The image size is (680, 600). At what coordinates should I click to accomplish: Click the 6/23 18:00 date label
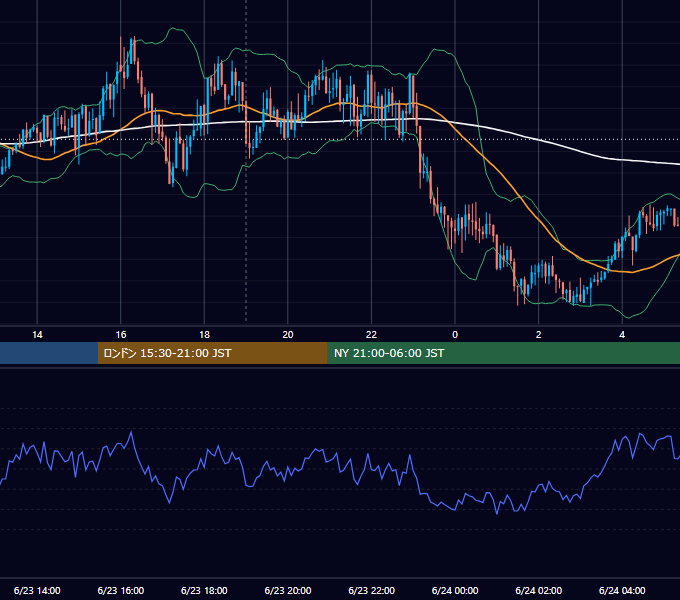[204, 590]
